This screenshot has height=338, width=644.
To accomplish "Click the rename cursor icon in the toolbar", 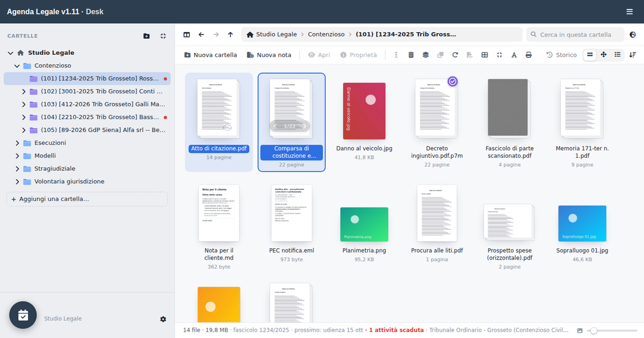I will (x=396, y=55).
